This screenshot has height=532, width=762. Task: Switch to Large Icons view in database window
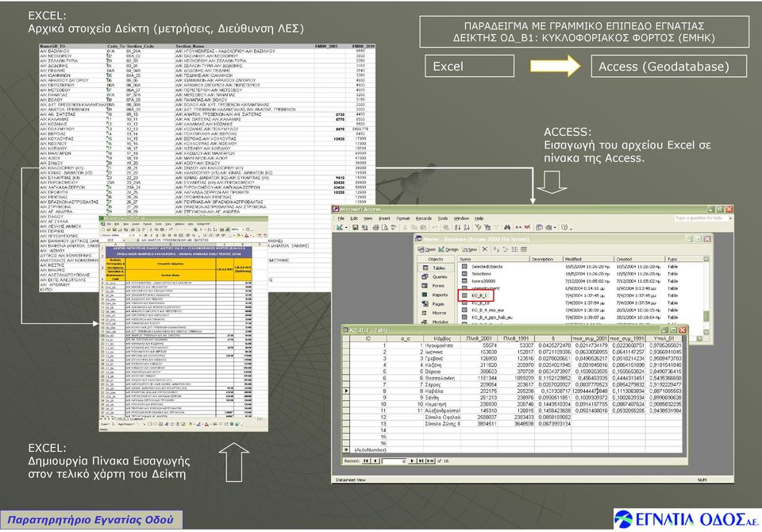coord(496,249)
